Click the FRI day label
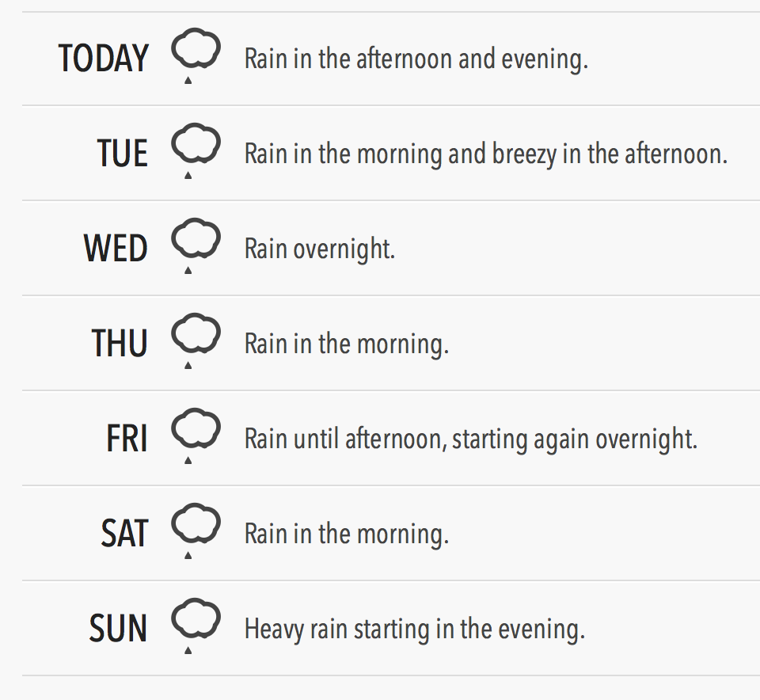This screenshot has height=700, width=760. [x=127, y=439]
